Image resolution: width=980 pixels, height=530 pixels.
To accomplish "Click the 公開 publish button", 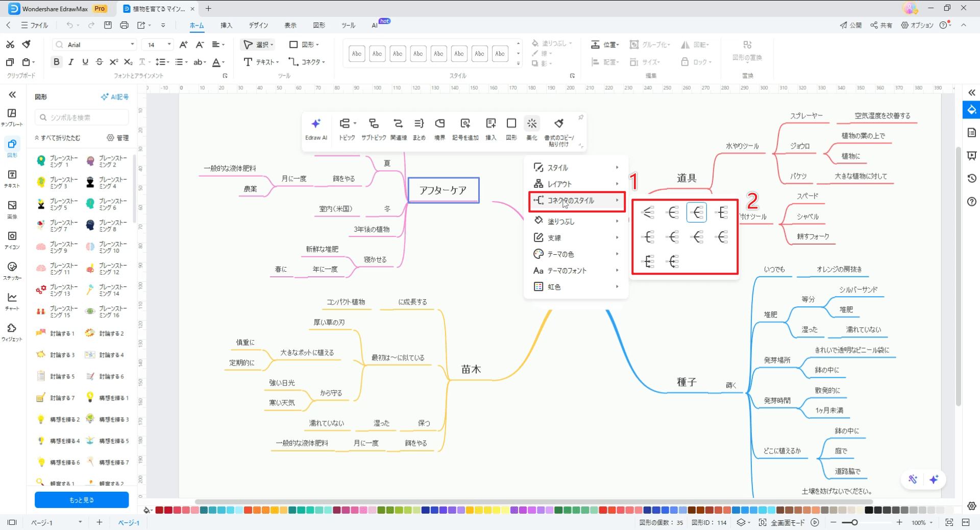I will (851, 25).
